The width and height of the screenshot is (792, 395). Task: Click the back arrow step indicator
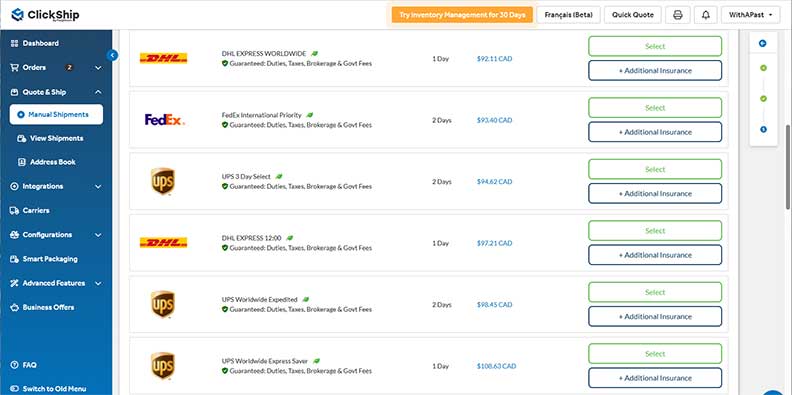tap(763, 43)
